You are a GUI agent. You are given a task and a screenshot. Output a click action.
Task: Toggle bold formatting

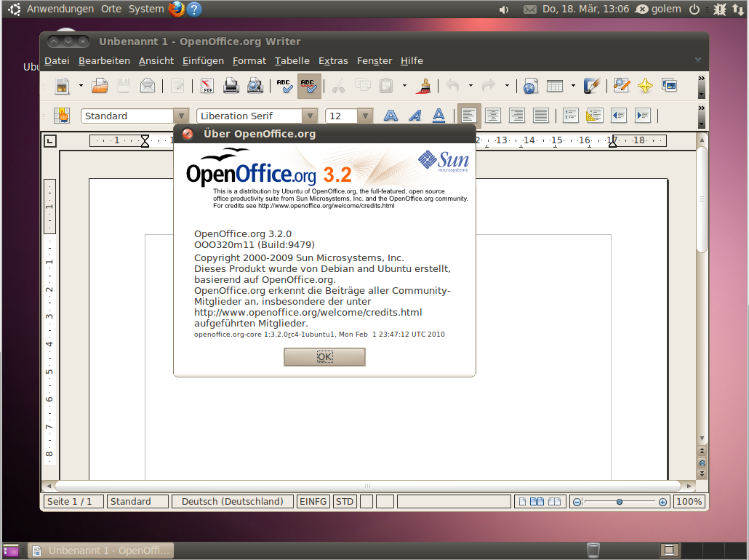coord(390,115)
